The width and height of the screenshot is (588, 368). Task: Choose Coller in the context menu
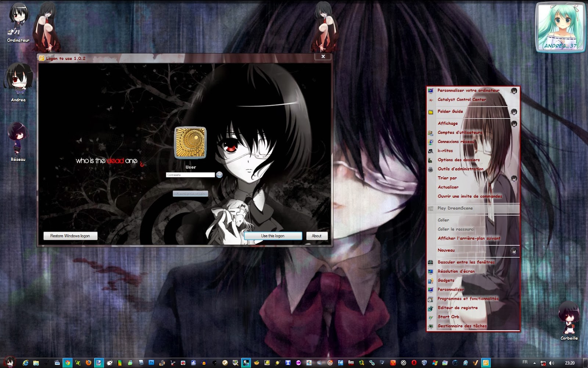473,220
